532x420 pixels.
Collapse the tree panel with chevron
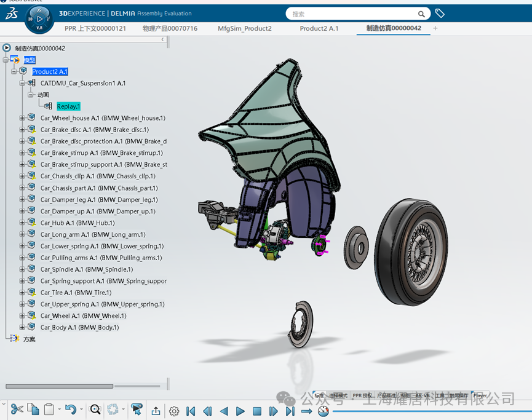click(x=162, y=39)
